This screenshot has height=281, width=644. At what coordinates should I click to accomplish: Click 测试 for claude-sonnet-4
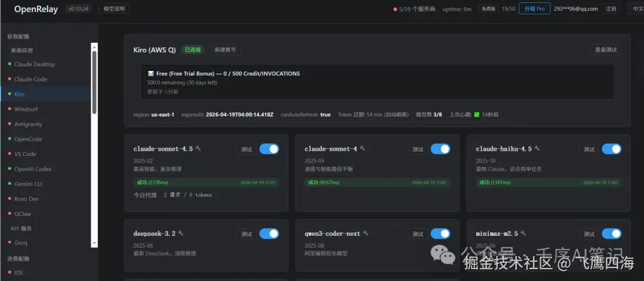point(418,149)
